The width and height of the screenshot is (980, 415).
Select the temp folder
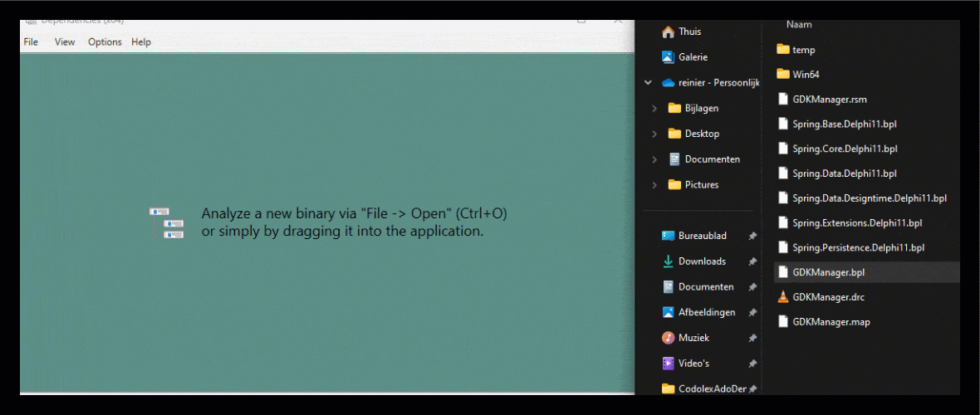point(804,49)
